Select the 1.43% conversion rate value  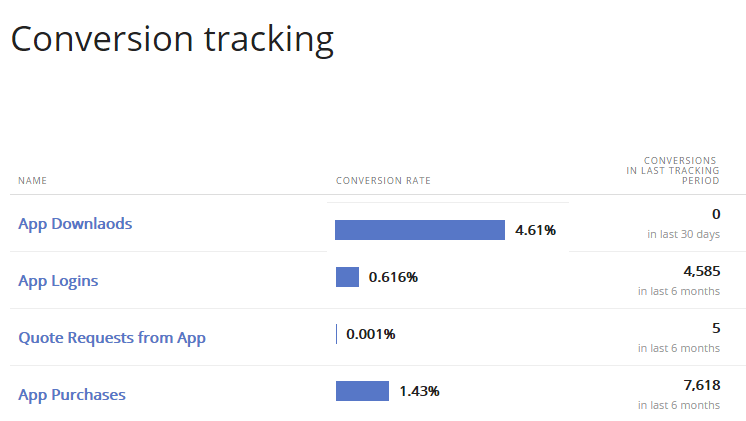pyautogui.click(x=419, y=391)
